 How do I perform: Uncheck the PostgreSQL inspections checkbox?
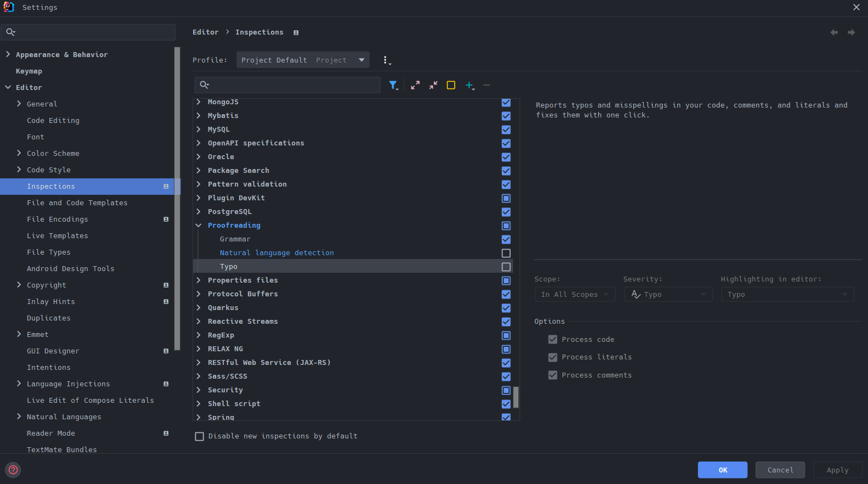click(x=506, y=212)
